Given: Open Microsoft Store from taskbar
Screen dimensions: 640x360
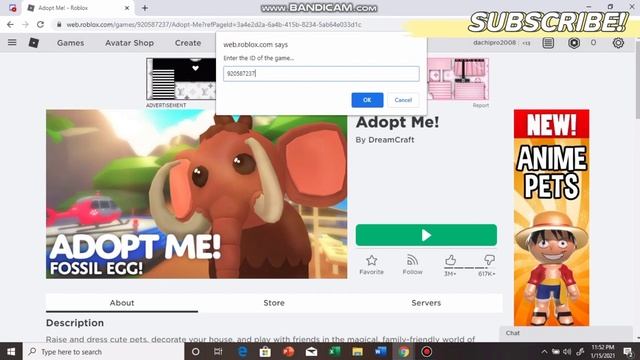Looking at the screenshot, I should point(265,351).
